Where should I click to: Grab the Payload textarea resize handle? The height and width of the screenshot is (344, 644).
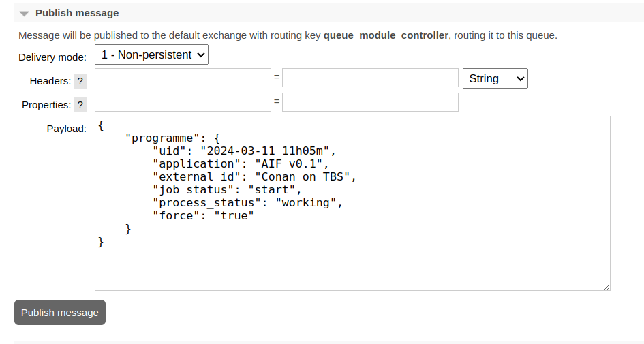pos(606,287)
